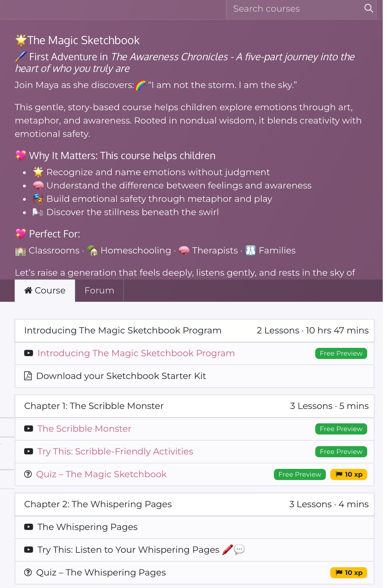Click the video icon beside The Scribble Monster
The image size is (388, 588).
tap(28, 429)
